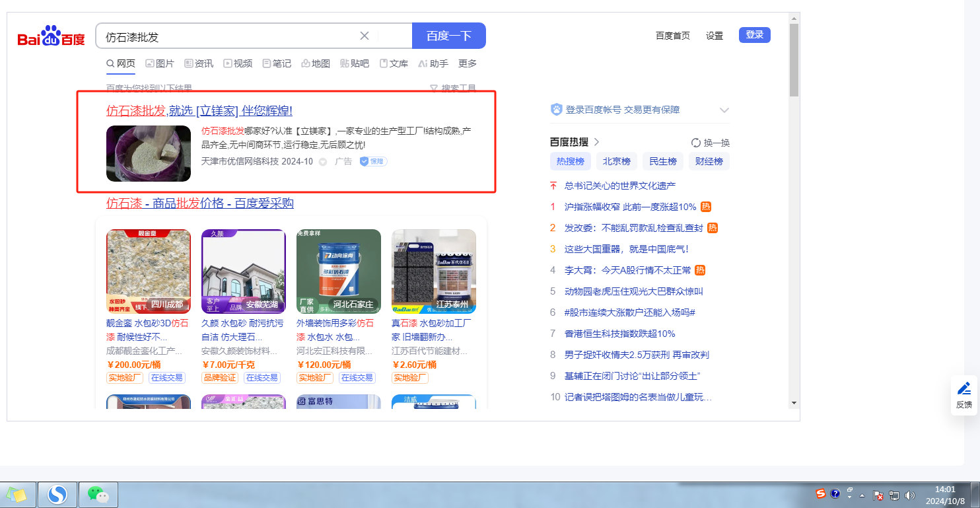Open hot search 动物园老虎压住观光大巴群众惊叫
Screen dimensions: 980x508
pos(634,291)
